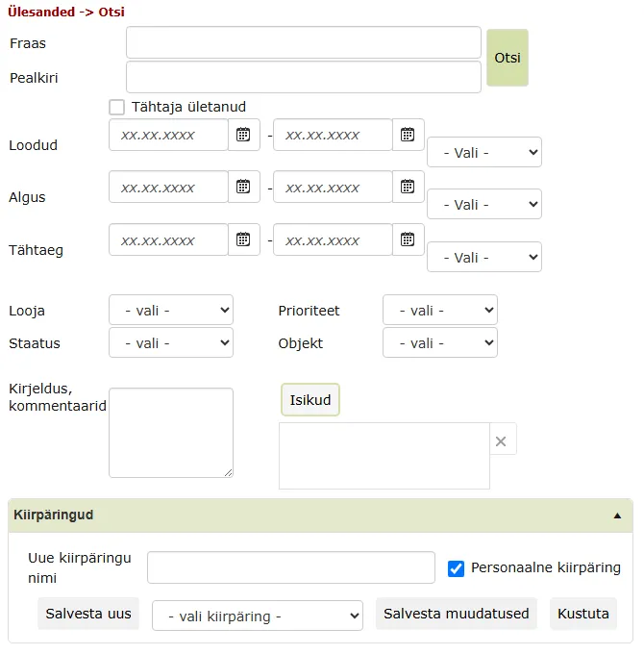This screenshot has width=644, height=654.
Task: Click the selected persons list box
Action: 384,456
